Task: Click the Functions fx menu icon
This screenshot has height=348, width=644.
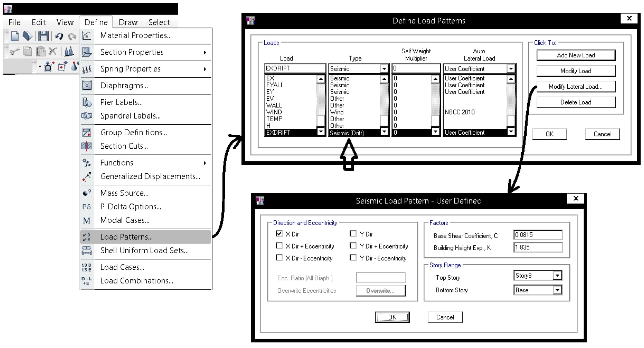Action: [x=87, y=163]
